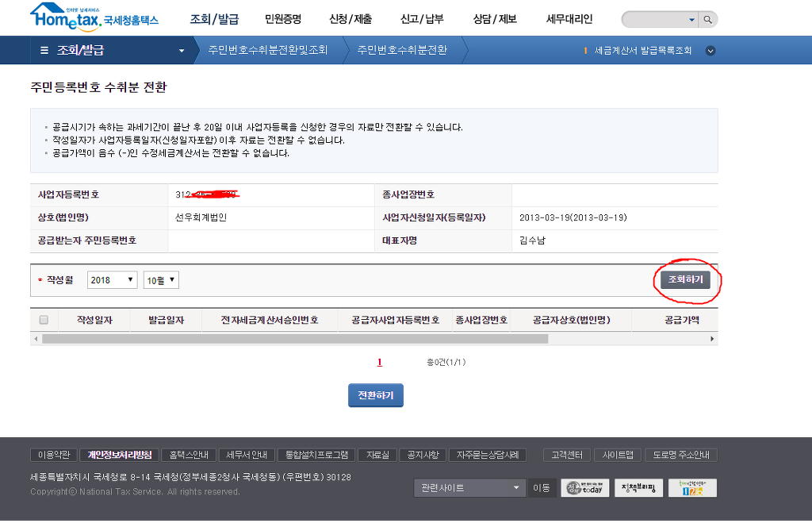This screenshot has height=527, width=812.
Task: Click the 전자세금계산서승인번호 column header
Action: [x=270, y=320]
